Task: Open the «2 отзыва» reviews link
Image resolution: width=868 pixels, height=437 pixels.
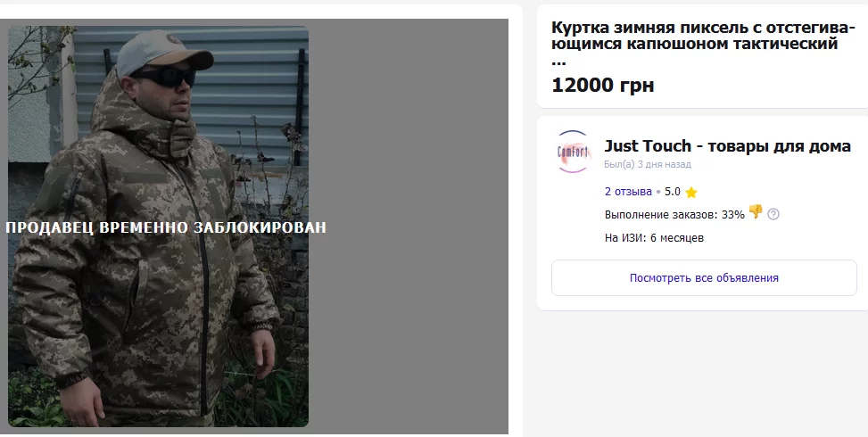Action: 628,192
